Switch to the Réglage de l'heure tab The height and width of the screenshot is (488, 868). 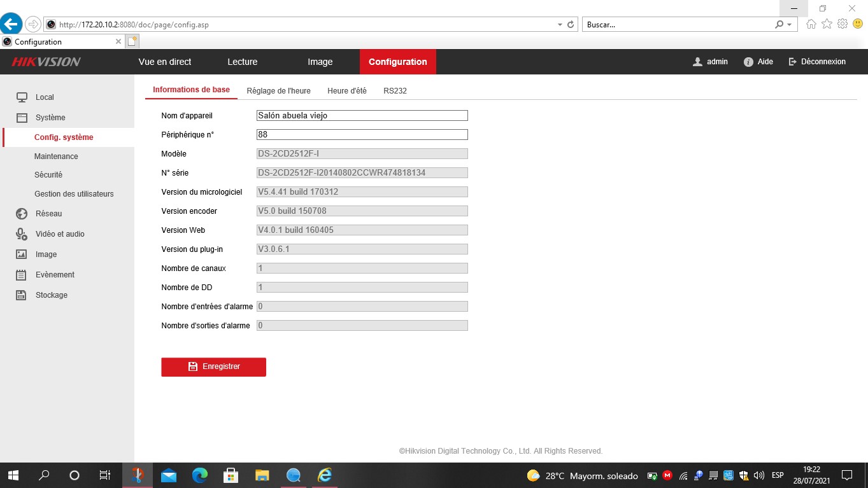click(278, 90)
